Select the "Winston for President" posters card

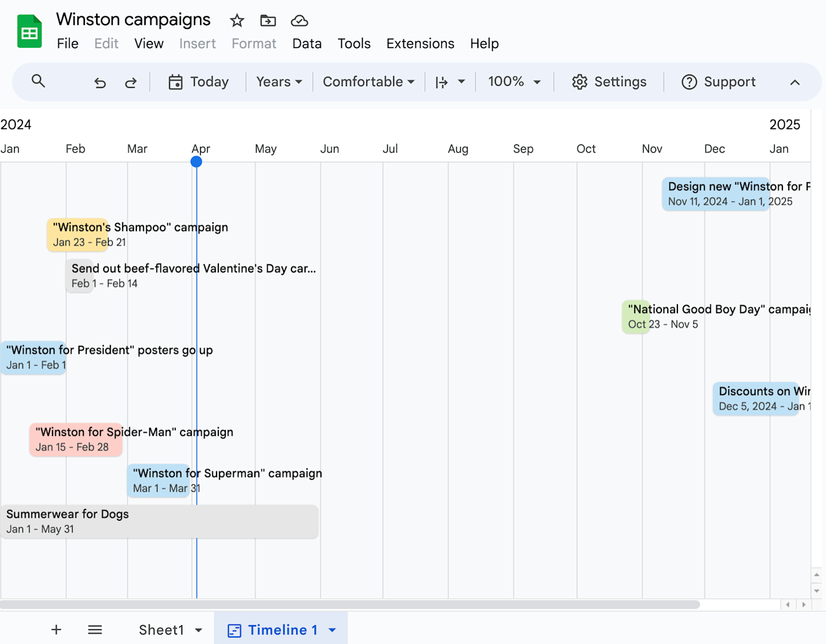33,357
